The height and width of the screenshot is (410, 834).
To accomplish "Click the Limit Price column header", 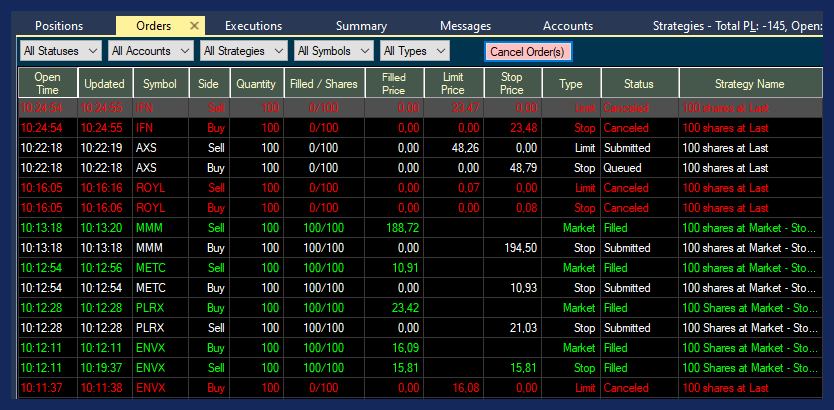I will (x=452, y=84).
